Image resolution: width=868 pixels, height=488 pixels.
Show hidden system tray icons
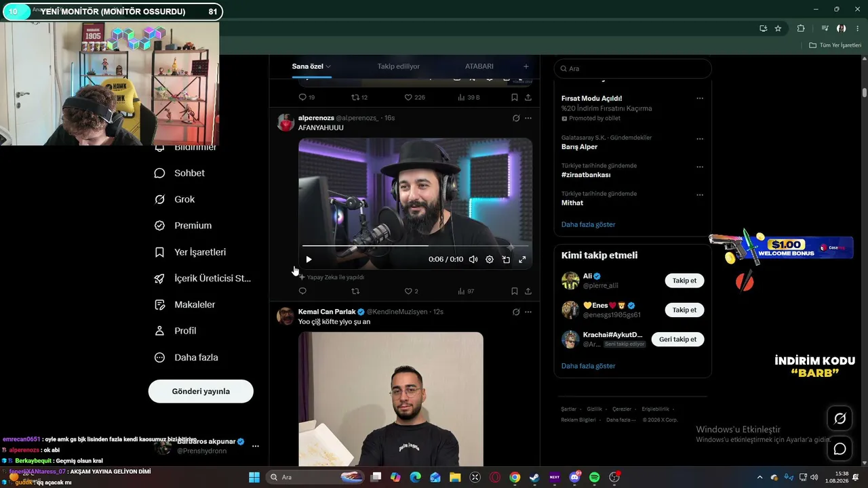759,477
